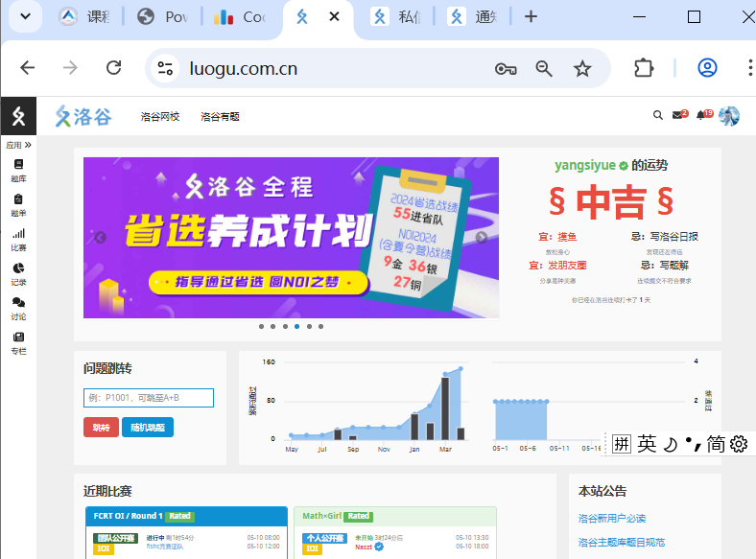Click the blue 随机跳题 button
Viewport: 756px width, 559px height.
(148, 428)
